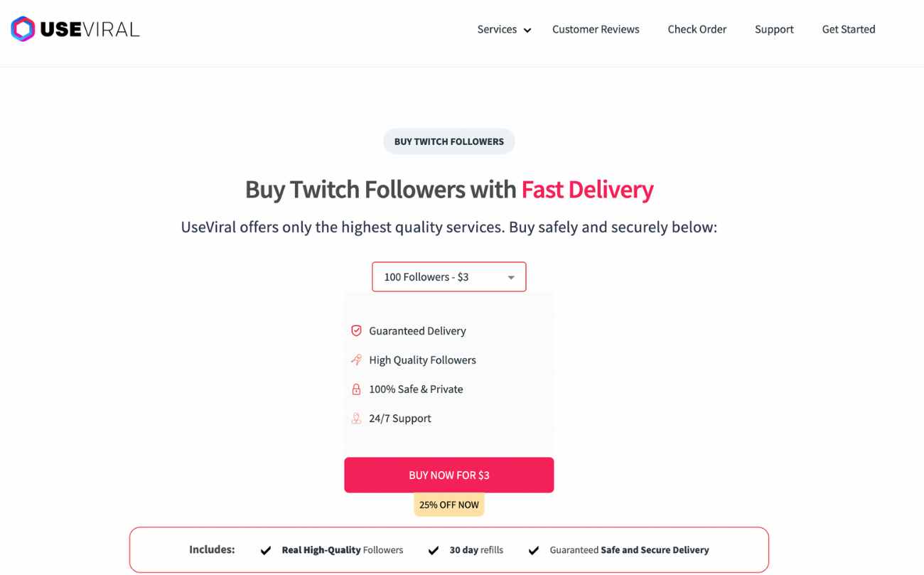Click the High Quality Followers rocket icon
924x575 pixels.
coord(356,360)
